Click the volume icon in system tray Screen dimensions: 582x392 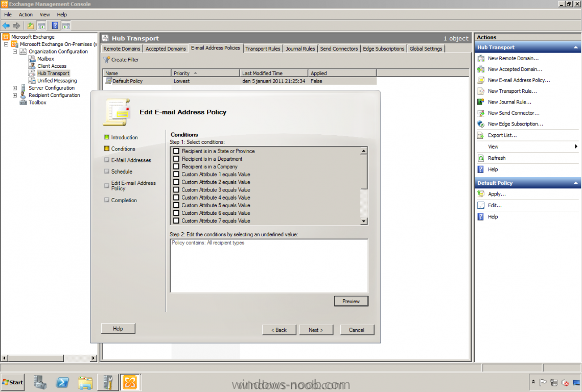(565, 382)
